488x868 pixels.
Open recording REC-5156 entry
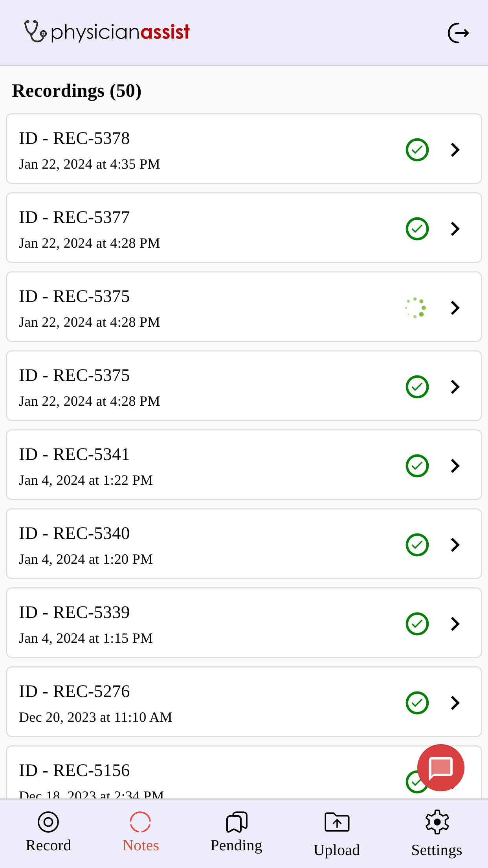click(x=244, y=772)
